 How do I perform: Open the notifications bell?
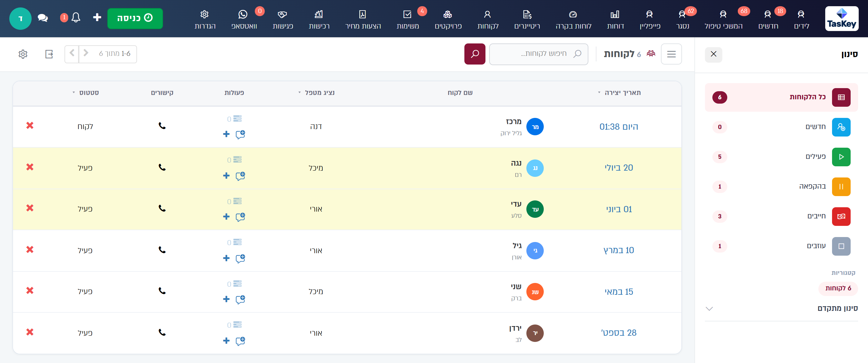click(x=76, y=18)
